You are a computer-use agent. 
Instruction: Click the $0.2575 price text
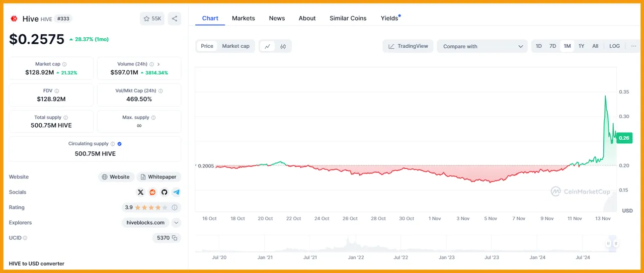tap(37, 39)
